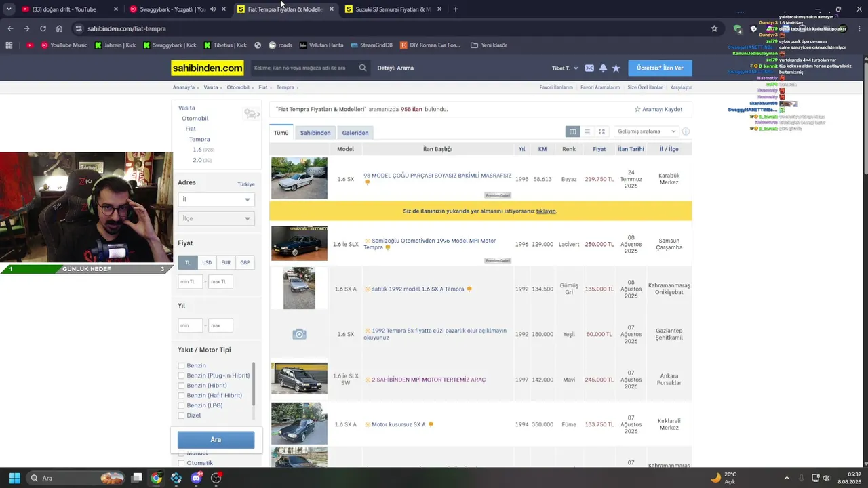
Task: Select TL currency toggle
Action: pos(187,262)
